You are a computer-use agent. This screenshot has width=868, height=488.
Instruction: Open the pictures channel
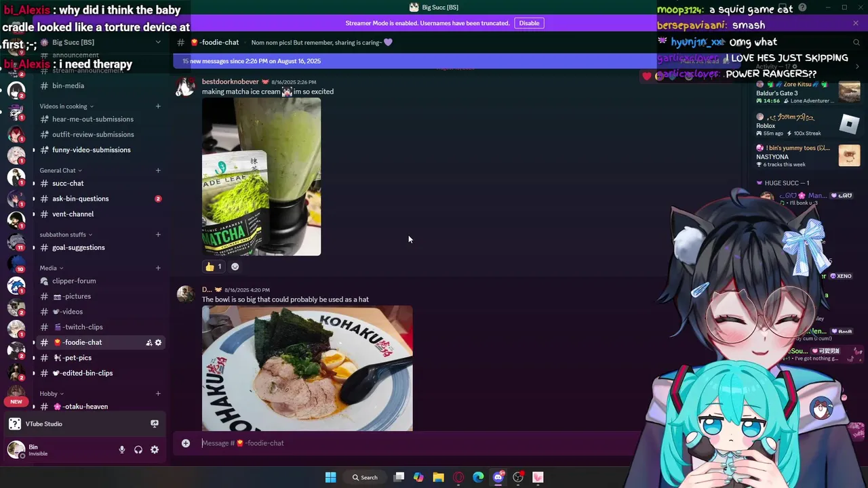[x=100, y=296]
